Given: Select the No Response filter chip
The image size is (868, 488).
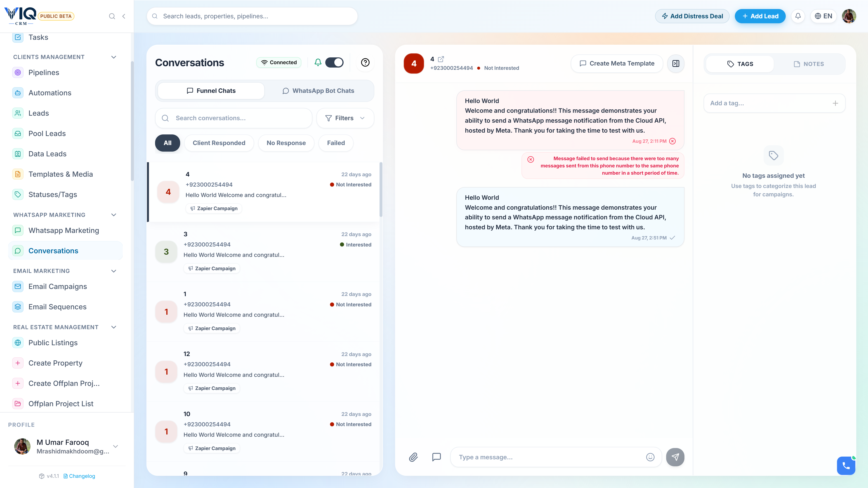Looking at the screenshot, I should tap(286, 143).
